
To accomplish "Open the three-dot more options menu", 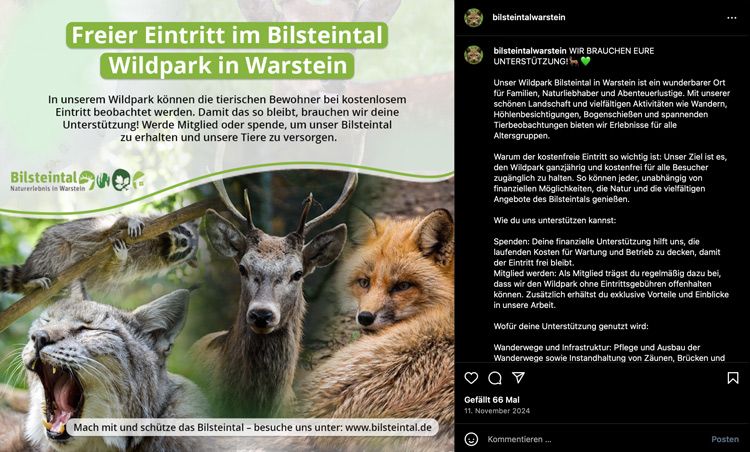I will point(732,18).
